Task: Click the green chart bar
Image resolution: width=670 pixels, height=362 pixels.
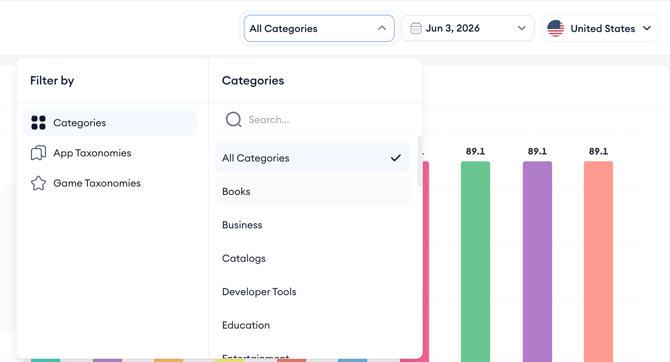Action: pyautogui.click(x=475, y=262)
